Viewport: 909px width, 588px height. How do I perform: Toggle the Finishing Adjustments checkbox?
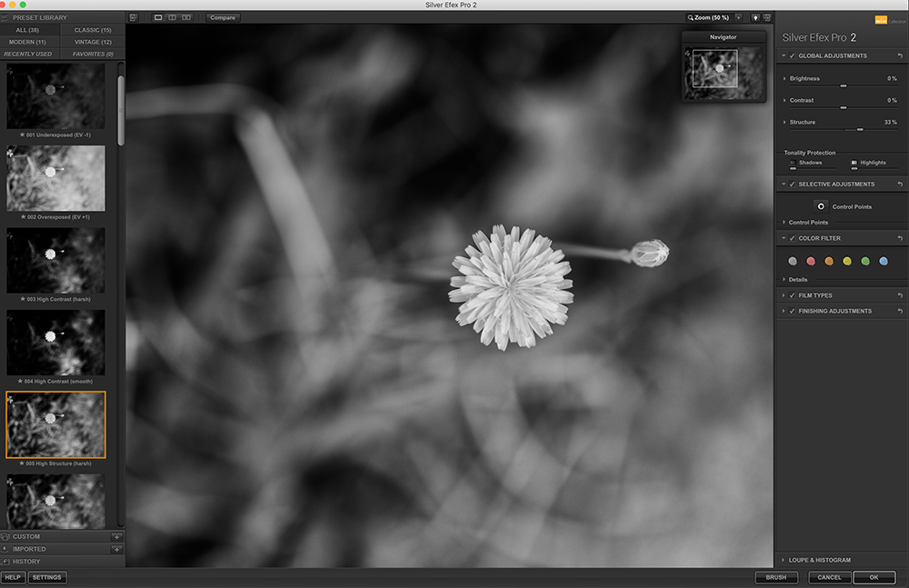click(x=792, y=311)
